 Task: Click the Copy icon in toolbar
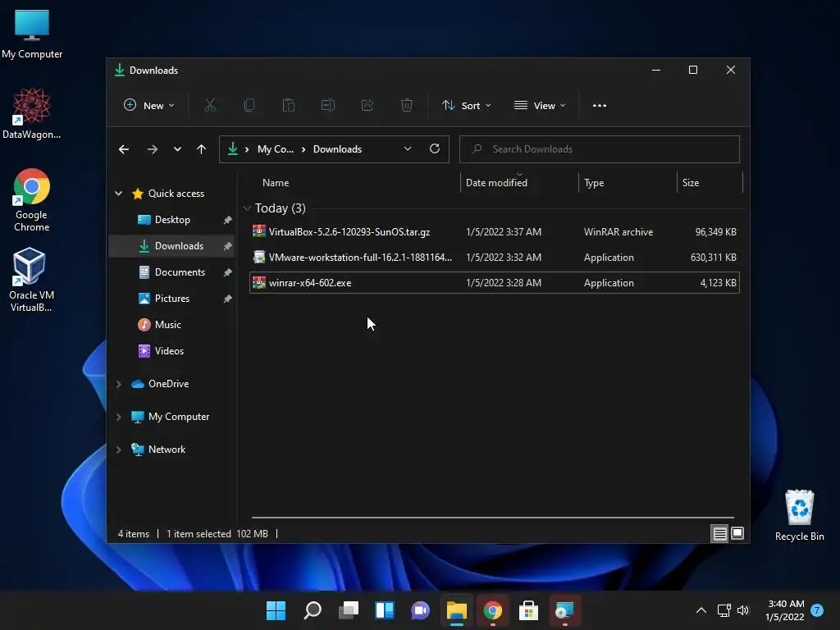tap(249, 106)
